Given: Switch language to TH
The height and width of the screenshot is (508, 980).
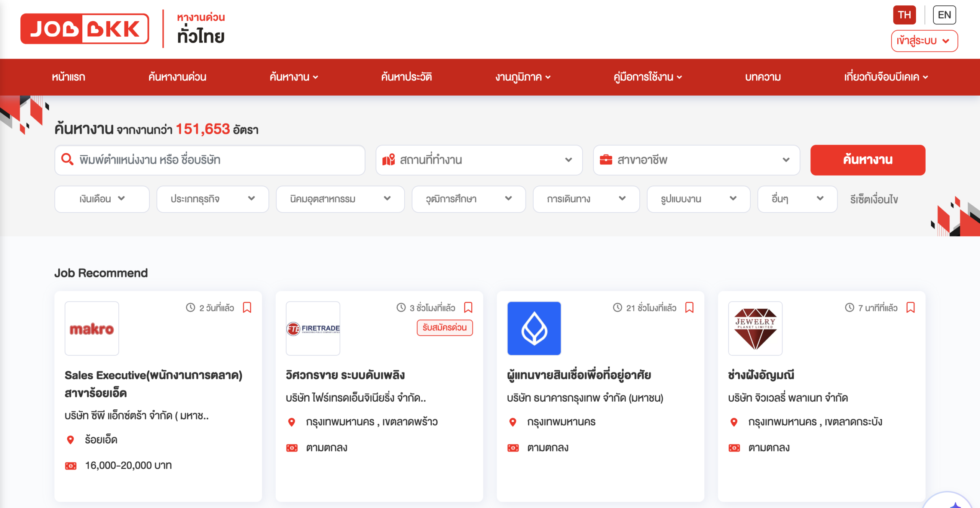Looking at the screenshot, I should [904, 15].
